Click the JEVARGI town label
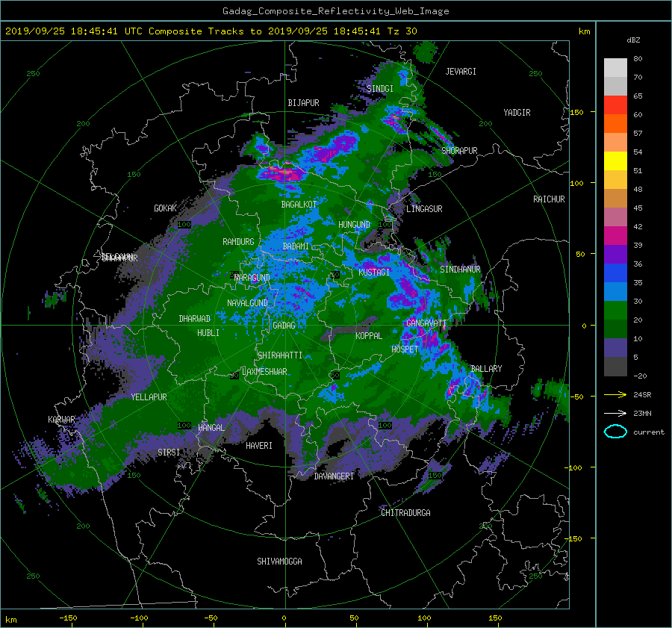The width and height of the screenshot is (672, 628). (x=461, y=72)
